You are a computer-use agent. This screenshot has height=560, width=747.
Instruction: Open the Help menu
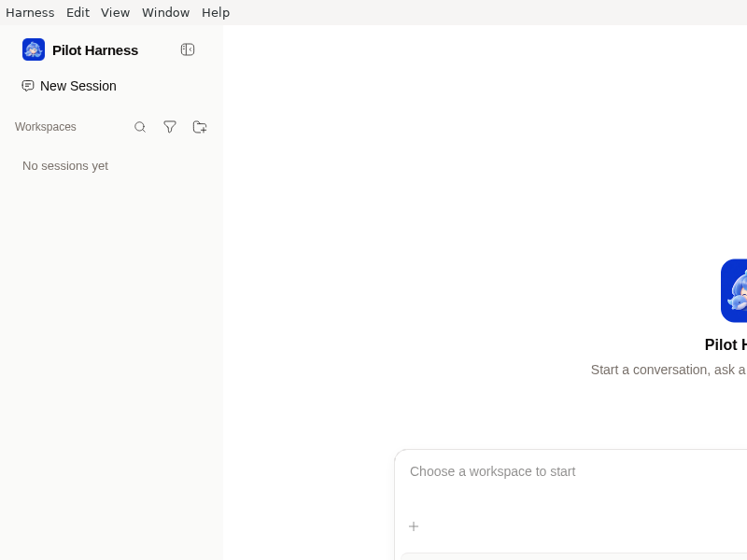coord(216,12)
